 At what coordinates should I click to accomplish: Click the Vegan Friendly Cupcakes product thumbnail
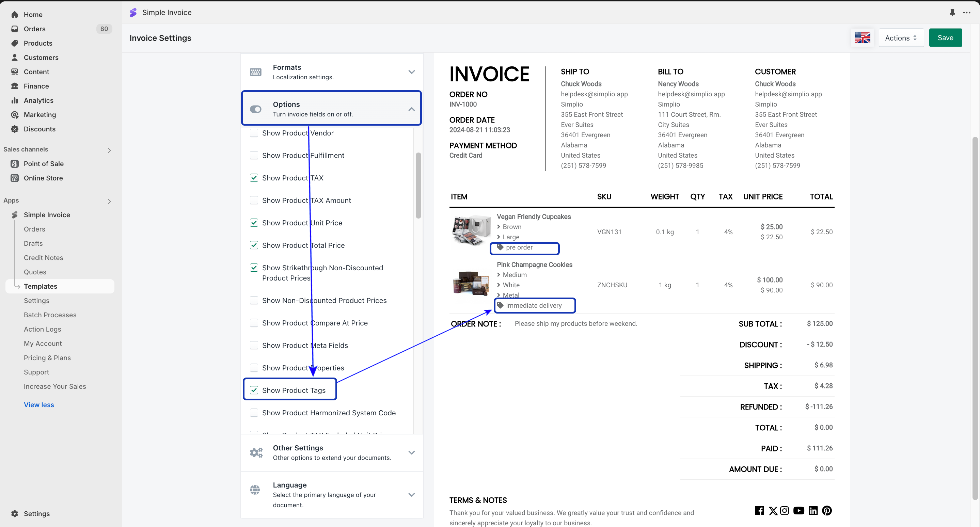point(471,230)
